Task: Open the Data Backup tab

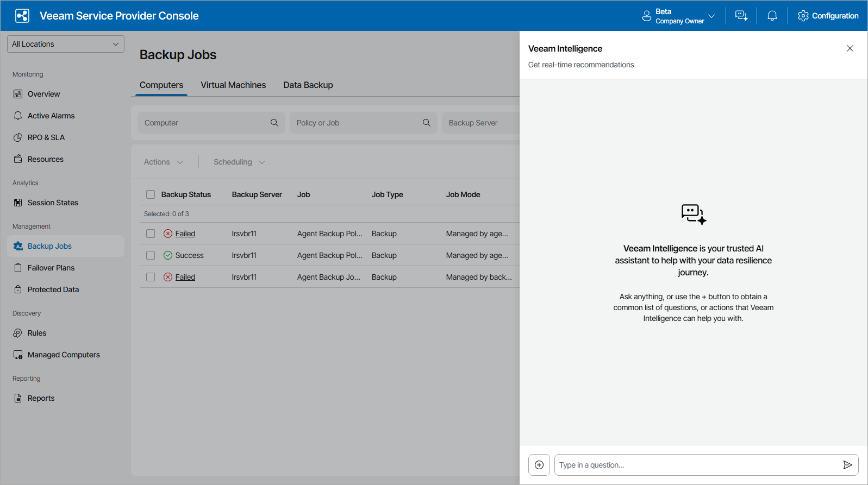Action: coord(308,85)
